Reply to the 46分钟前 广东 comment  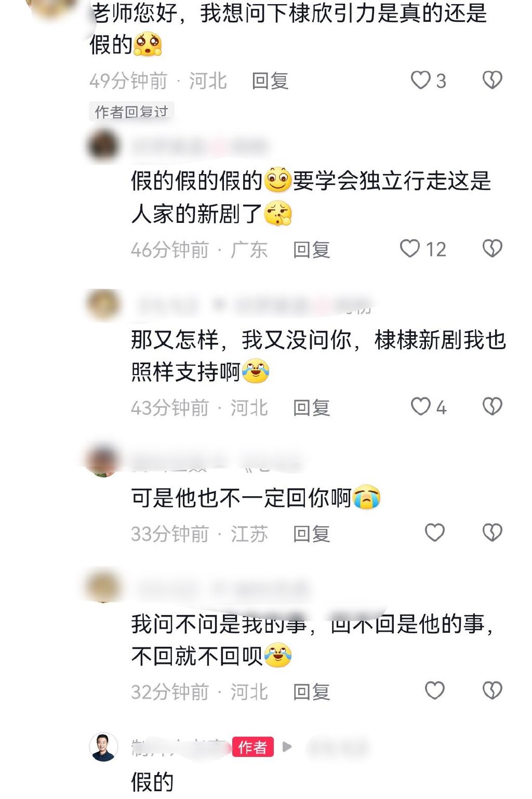click(312, 250)
